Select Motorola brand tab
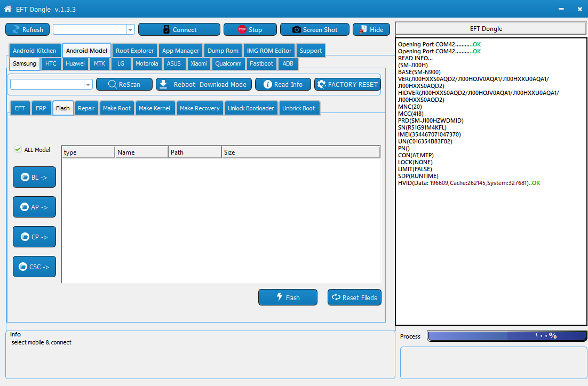 tap(147, 63)
